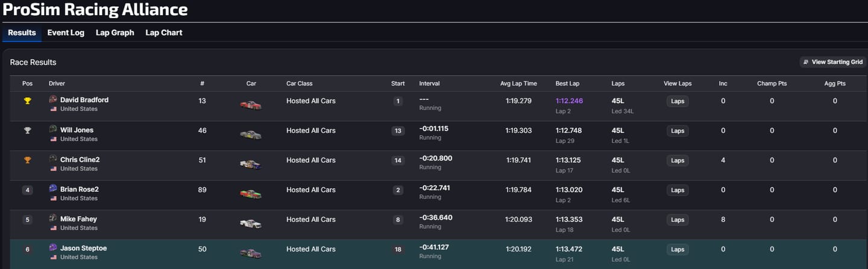Open the View Starting Grid button
The image size is (868, 269).
(x=832, y=62)
